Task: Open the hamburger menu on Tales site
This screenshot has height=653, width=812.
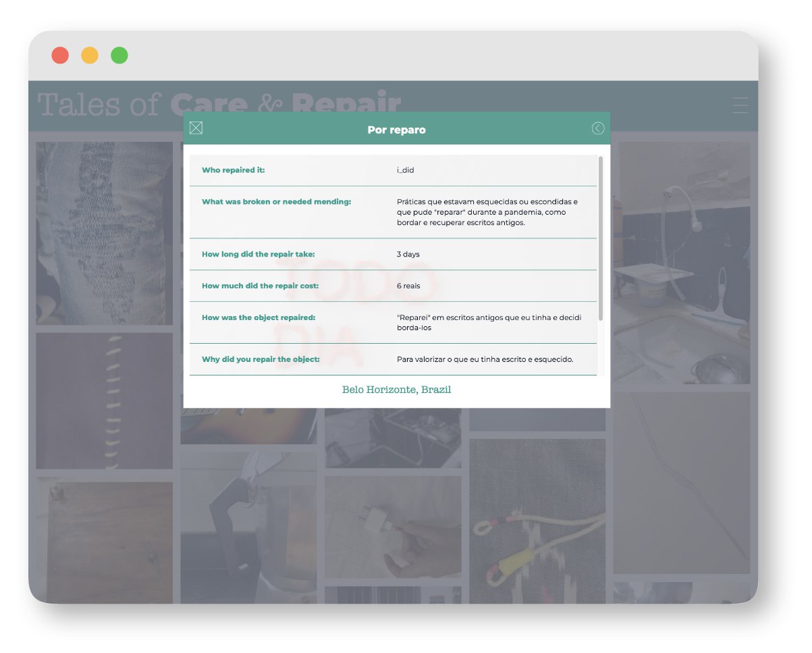Action: 740,105
